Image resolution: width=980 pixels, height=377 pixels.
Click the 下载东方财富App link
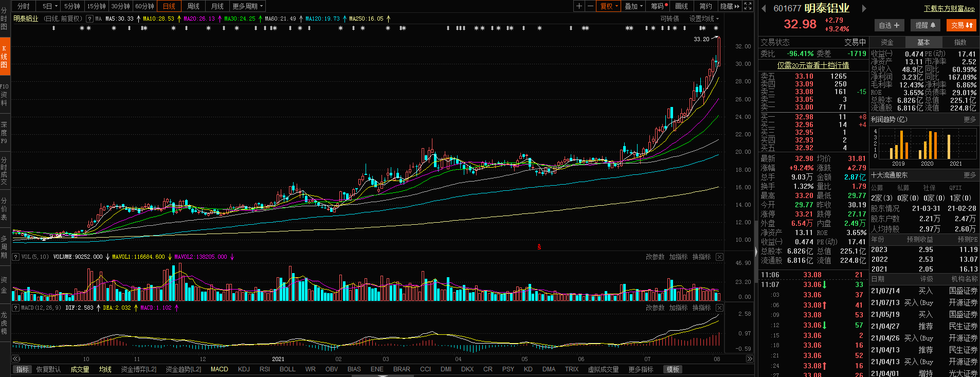click(949, 9)
